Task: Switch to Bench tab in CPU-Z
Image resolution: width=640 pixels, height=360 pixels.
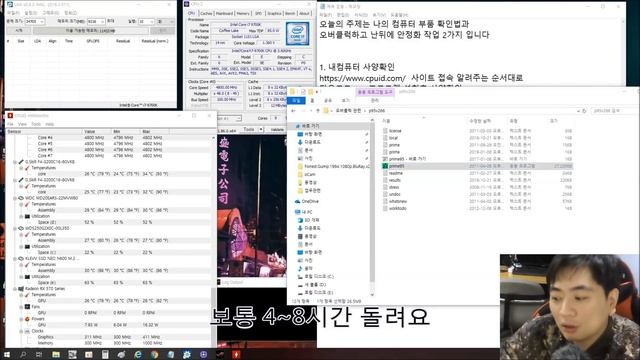Action: [x=290, y=13]
